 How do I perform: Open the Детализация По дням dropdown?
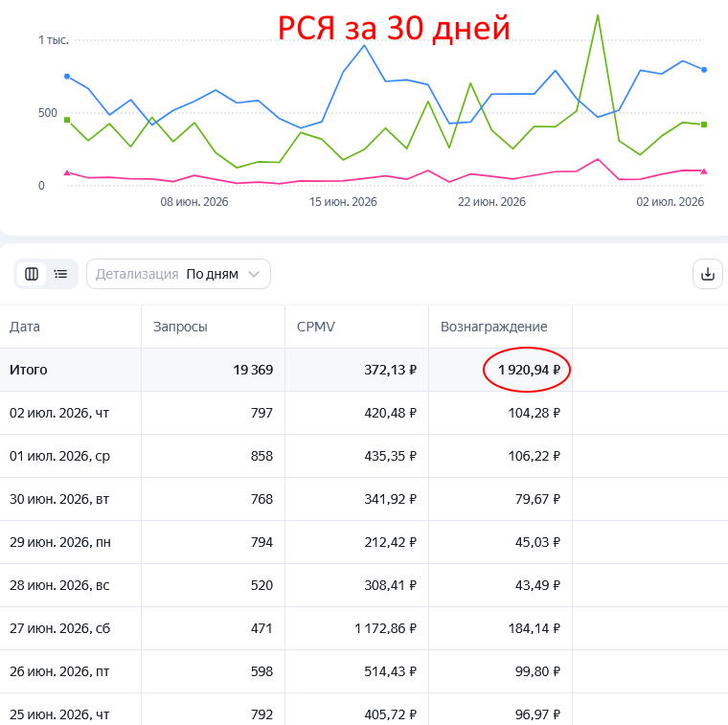178,274
